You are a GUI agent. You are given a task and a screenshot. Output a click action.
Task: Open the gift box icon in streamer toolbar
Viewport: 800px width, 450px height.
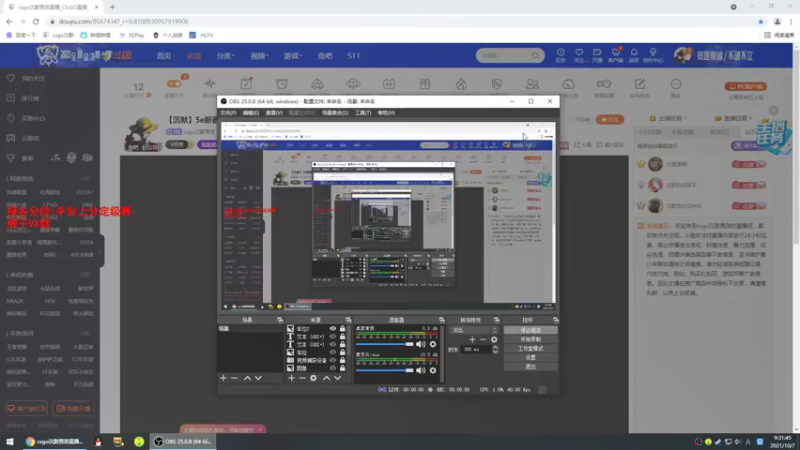click(425, 84)
